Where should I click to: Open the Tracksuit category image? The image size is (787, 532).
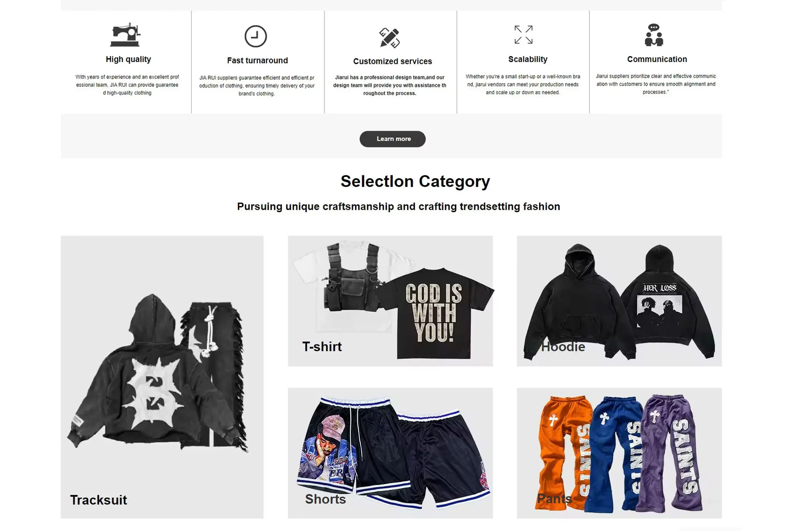pos(162,377)
